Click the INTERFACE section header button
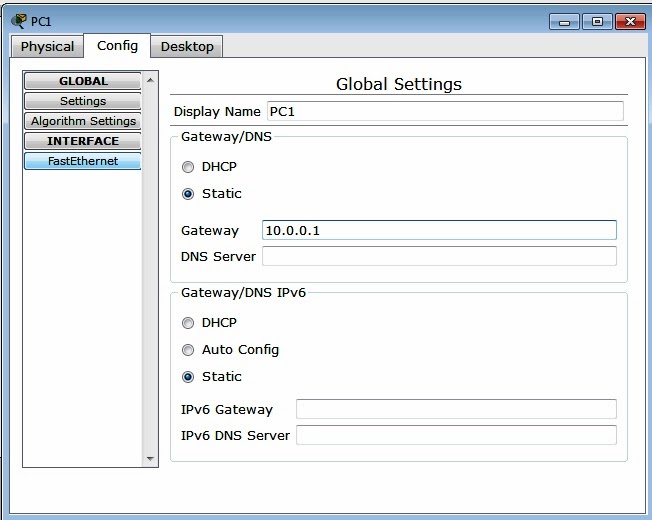The image size is (652, 520). click(83, 141)
